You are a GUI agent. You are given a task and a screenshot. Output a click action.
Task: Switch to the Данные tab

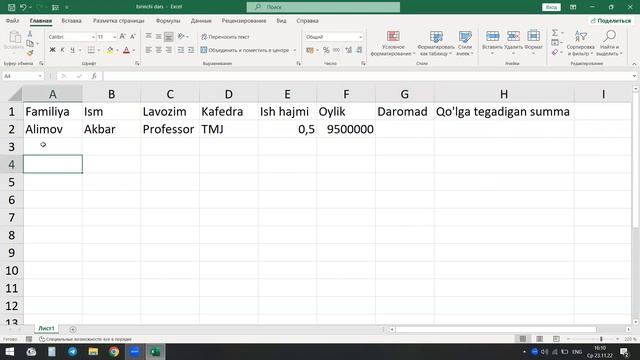click(x=201, y=20)
